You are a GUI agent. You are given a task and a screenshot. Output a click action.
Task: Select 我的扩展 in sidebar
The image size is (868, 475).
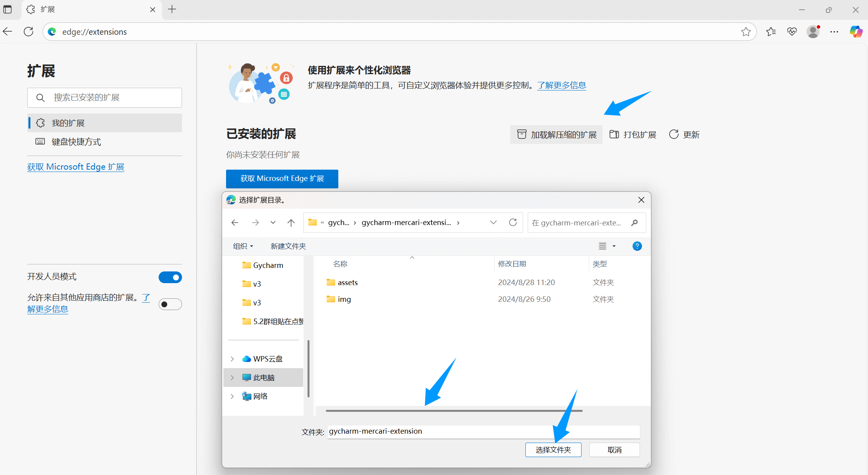(105, 123)
